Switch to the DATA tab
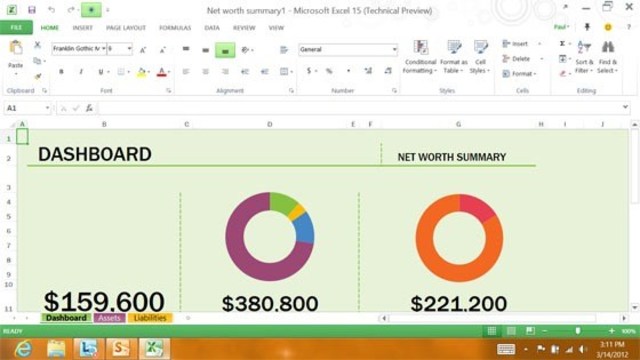Viewport: 640px width, 360px height. pos(212,28)
